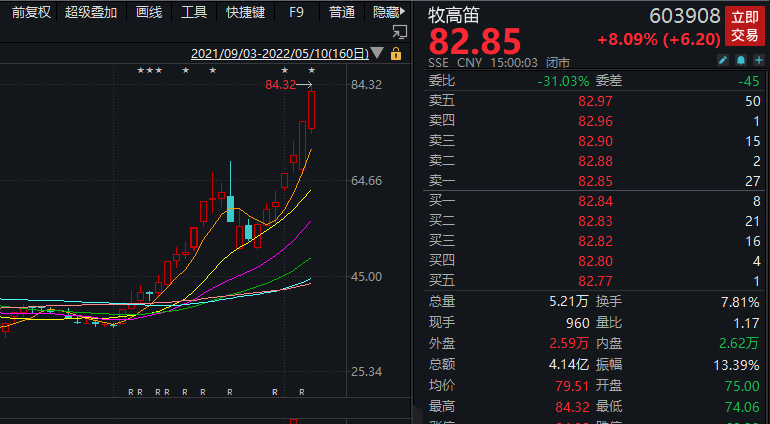Click the 现手 value 960
The width and height of the screenshot is (770, 424).
coord(578,323)
